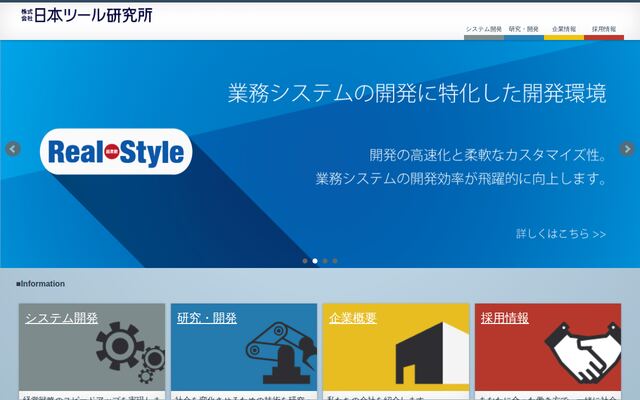Screen dimensions: 640x400
Task: Click the gears icon on gray card
Action: [x=131, y=352]
